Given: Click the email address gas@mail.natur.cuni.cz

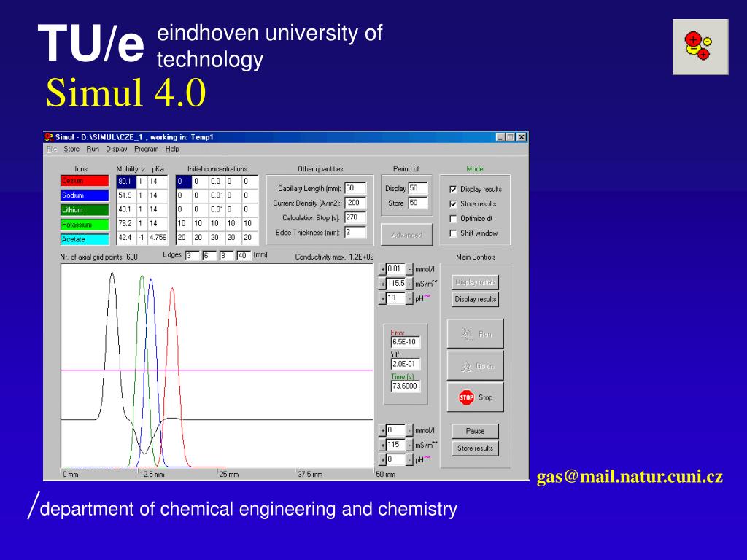Looking at the screenshot, I should [x=630, y=477].
